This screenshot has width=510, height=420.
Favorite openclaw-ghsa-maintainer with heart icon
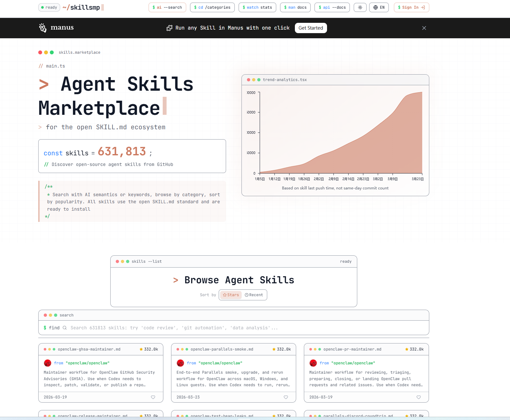pos(153,397)
